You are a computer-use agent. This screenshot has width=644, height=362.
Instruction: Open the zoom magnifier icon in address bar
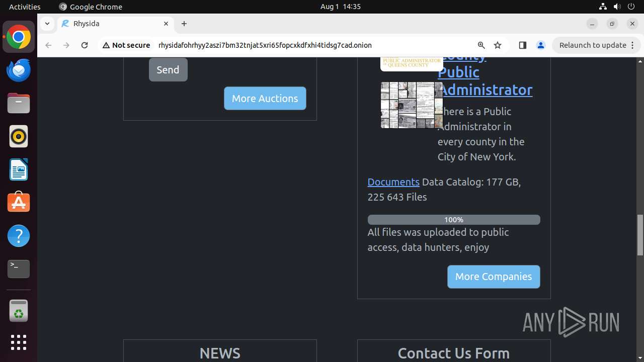(481, 45)
